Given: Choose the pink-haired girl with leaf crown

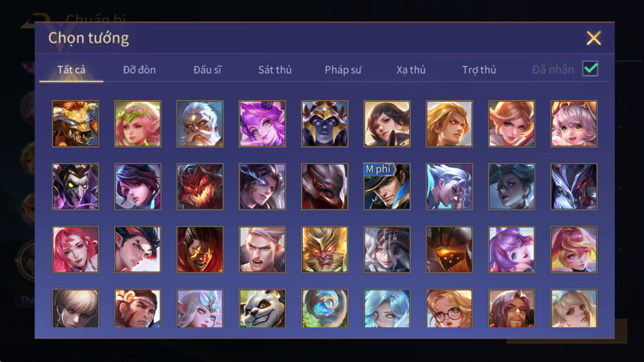Looking at the screenshot, I should 138,123.
